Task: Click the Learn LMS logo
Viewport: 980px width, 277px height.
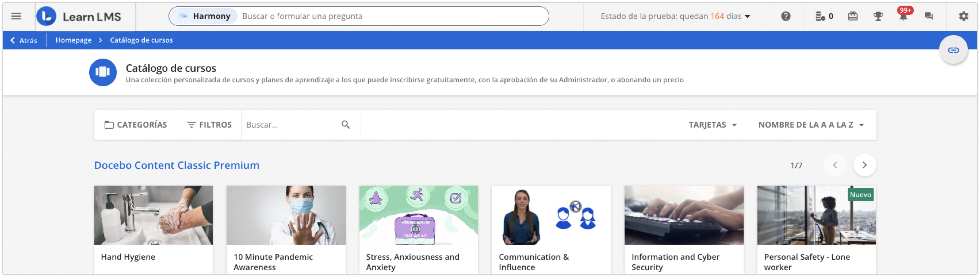Action: [x=79, y=16]
